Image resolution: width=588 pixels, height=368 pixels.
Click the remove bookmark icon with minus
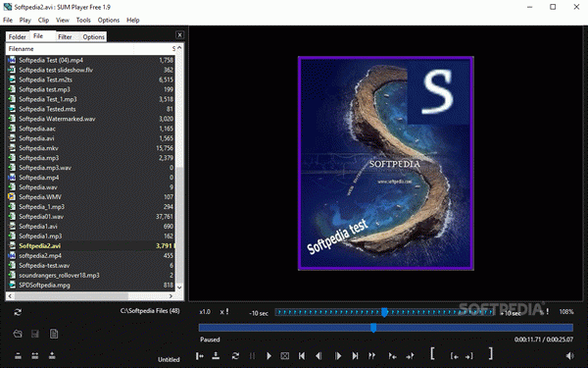click(18, 355)
